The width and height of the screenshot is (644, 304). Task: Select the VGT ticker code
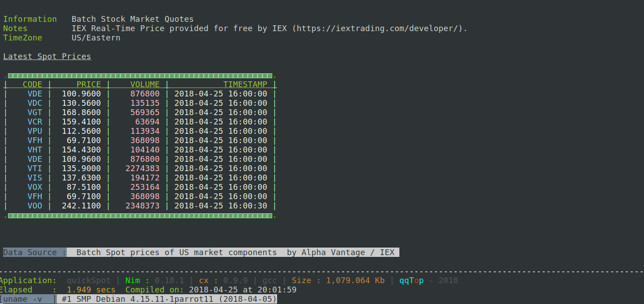tap(35, 112)
